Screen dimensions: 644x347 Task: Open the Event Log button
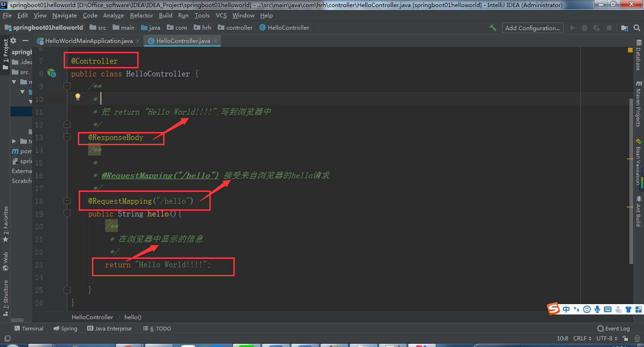point(613,329)
